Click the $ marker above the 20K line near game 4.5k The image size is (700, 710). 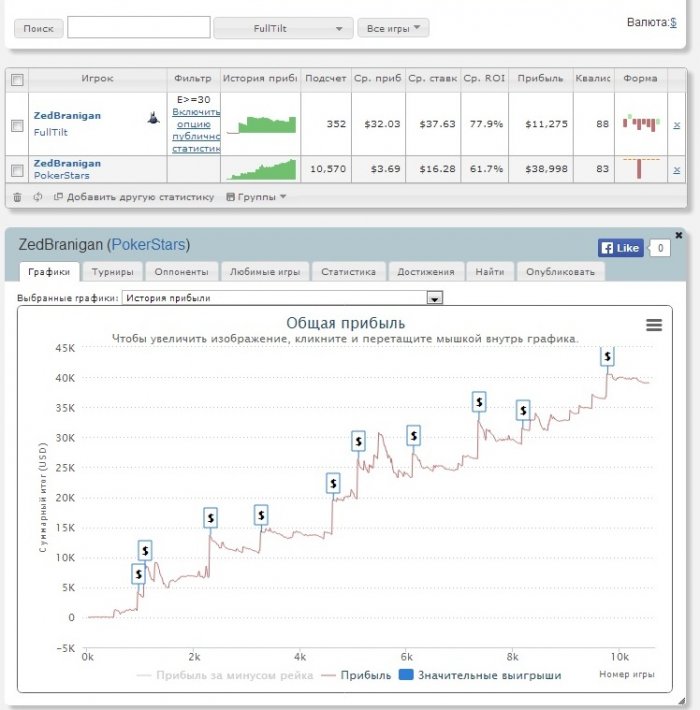[x=333, y=483]
